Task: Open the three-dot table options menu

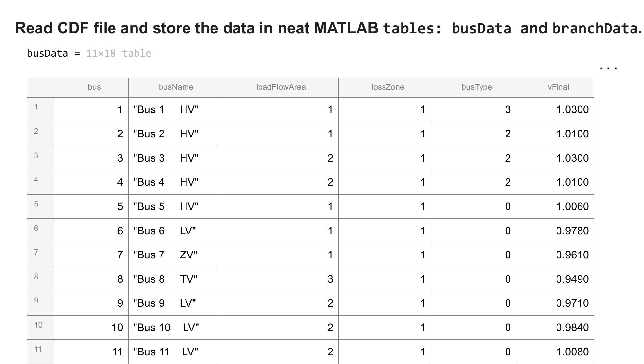Action: [608, 68]
